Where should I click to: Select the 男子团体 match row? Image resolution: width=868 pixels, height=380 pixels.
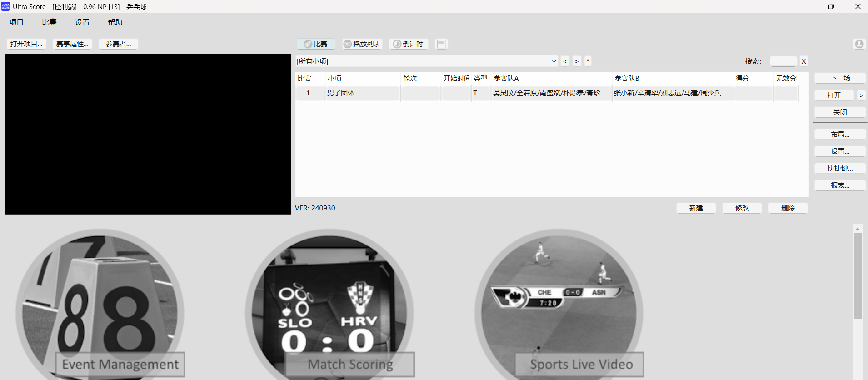[x=341, y=93]
